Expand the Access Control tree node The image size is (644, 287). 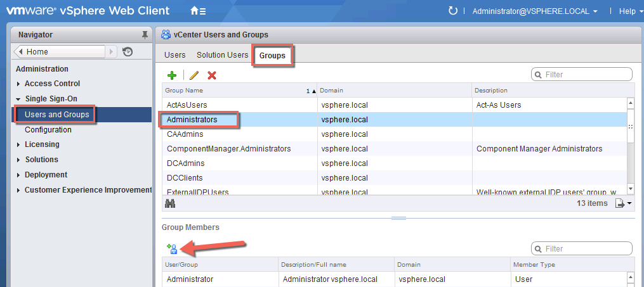[x=19, y=84]
